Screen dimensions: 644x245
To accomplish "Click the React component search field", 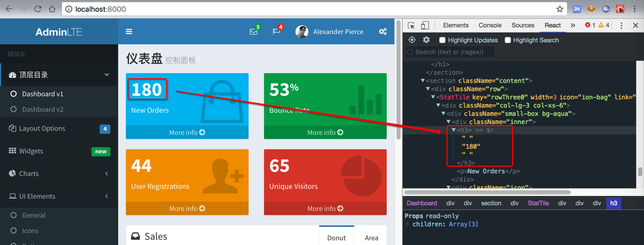I will [451, 52].
